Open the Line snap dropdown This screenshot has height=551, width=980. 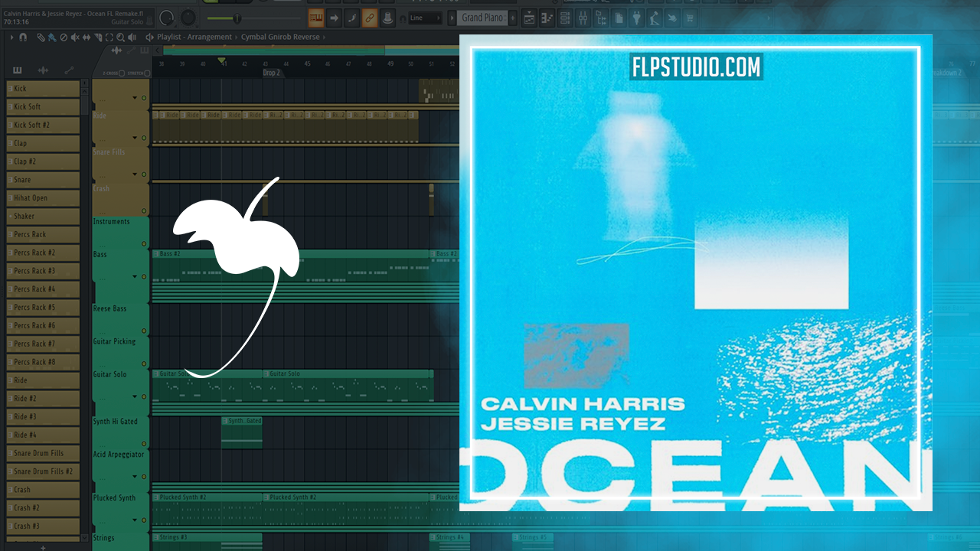coord(425,18)
